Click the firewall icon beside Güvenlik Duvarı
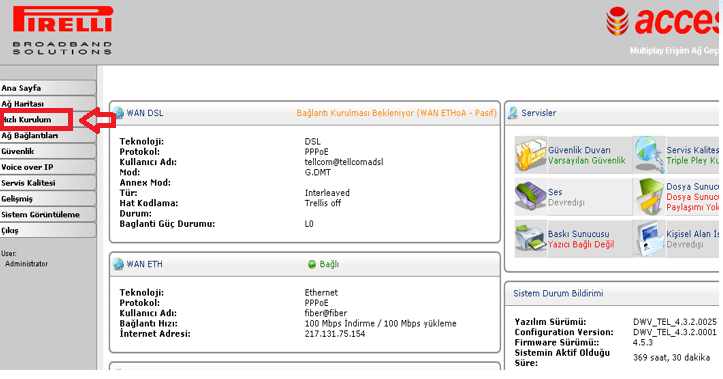Screen dimensions: 723x379 tap(531, 155)
